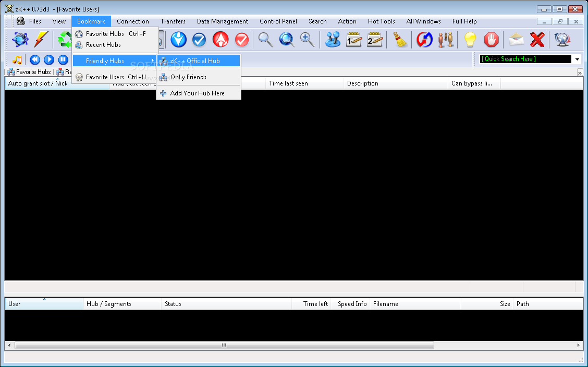Viewport: 588px width, 367px height.
Task: Open the Connection menu
Action: click(133, 21)
